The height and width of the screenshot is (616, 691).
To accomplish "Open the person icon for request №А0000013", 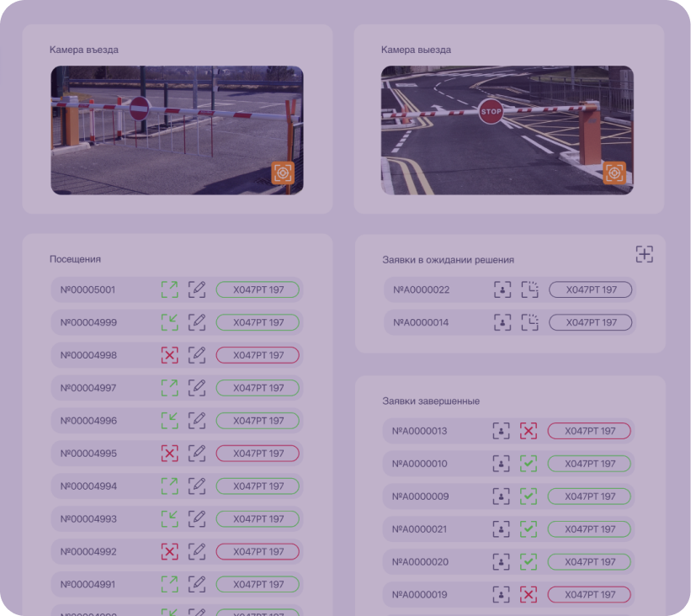I will [x=501, y=431].
